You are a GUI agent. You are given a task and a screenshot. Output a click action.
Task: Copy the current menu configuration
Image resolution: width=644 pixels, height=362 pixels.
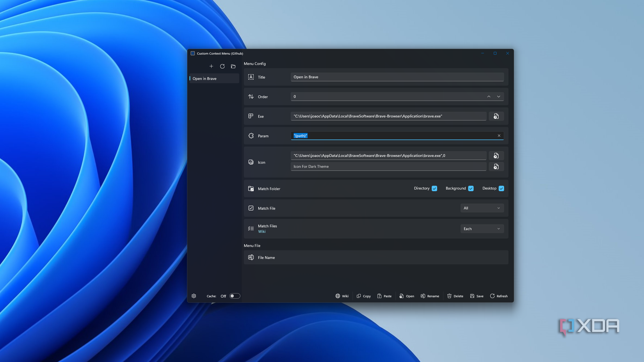(x=363, y=296)
